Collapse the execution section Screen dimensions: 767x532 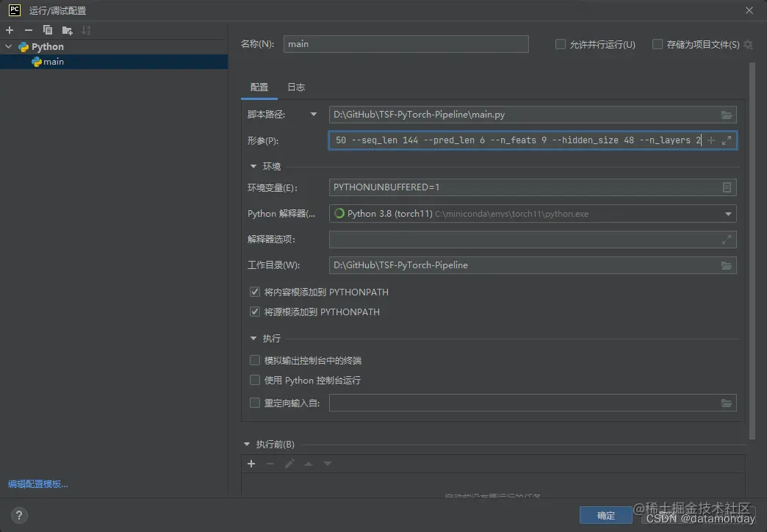tap(253, 339)
